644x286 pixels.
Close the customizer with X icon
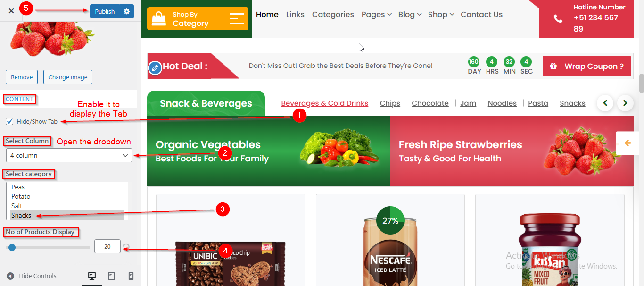point(11,11)
